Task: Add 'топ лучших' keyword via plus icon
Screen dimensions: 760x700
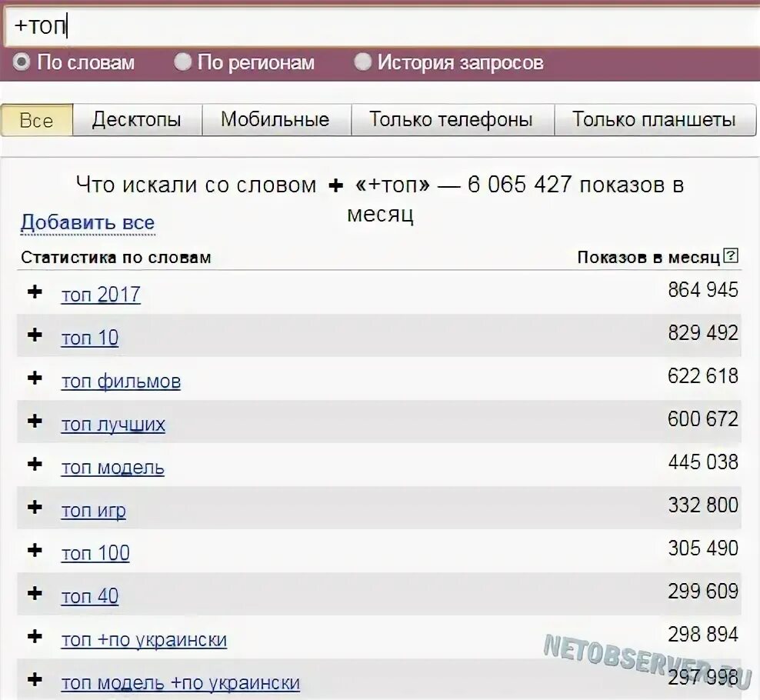Action: (x=35, y=421)
